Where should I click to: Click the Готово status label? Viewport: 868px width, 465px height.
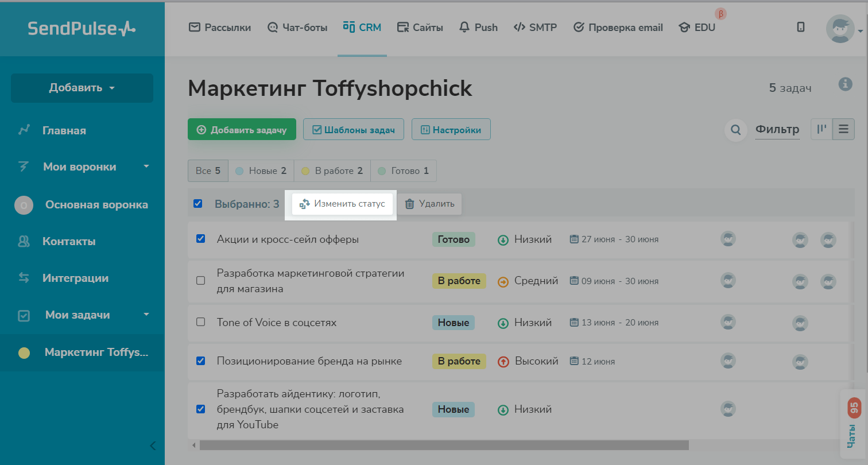pyautogui.click(x=454, y=239)
